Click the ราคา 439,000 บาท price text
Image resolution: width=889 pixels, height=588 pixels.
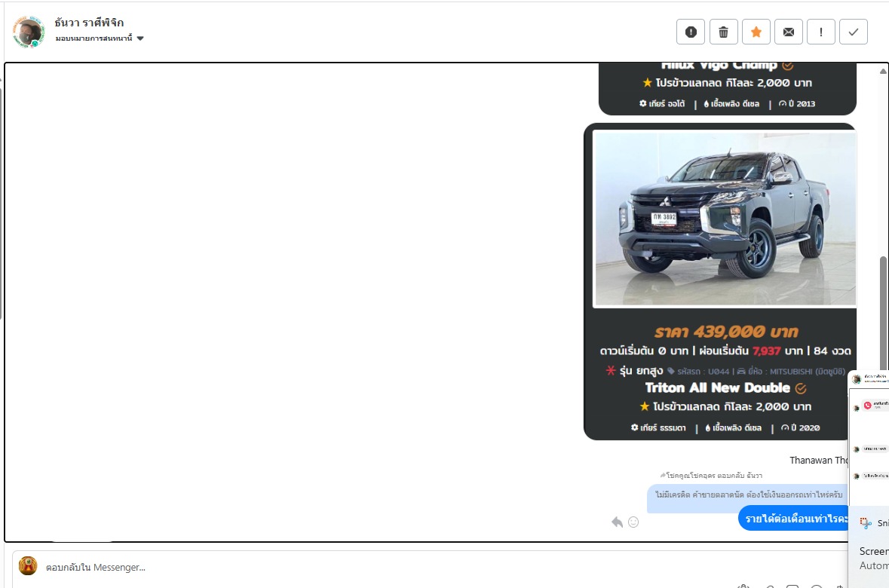(x=726, y=332)
